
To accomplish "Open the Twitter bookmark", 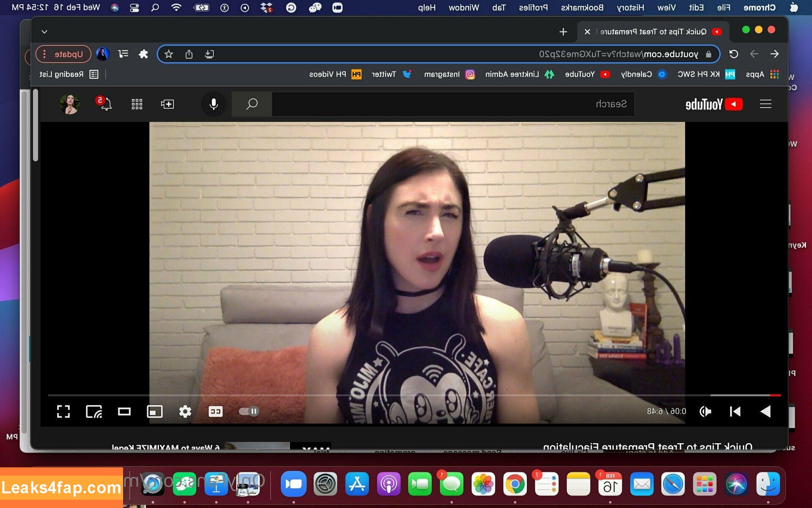I will coord(392,75).
